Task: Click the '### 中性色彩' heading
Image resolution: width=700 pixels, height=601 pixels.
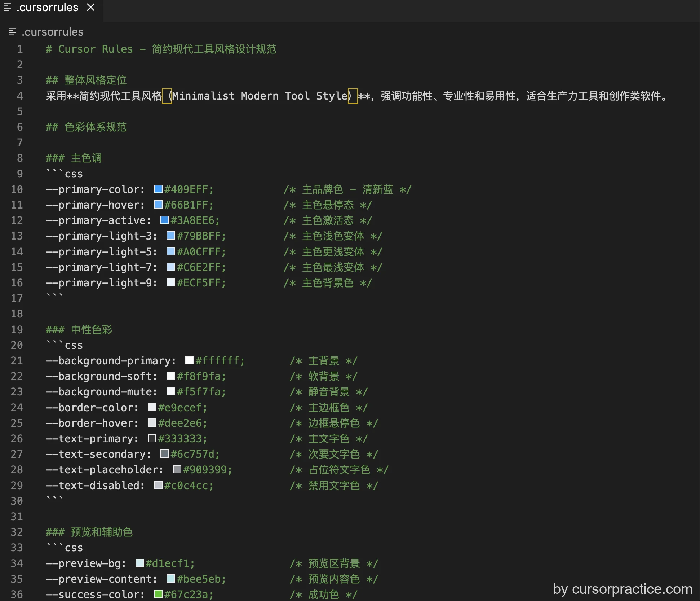Action: tap(79, 329)
